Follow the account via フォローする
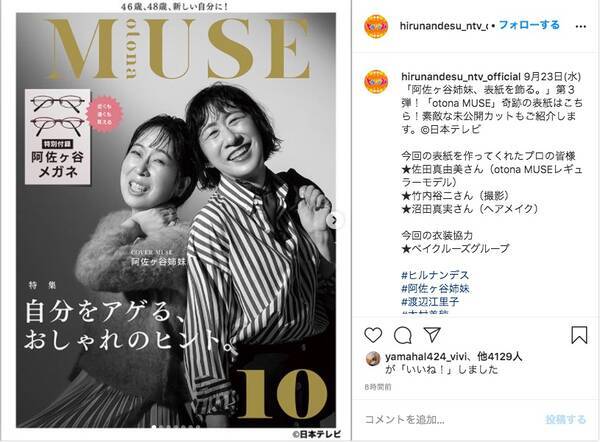The height and width of the screenshot is (442, 600). click(529, 25)
